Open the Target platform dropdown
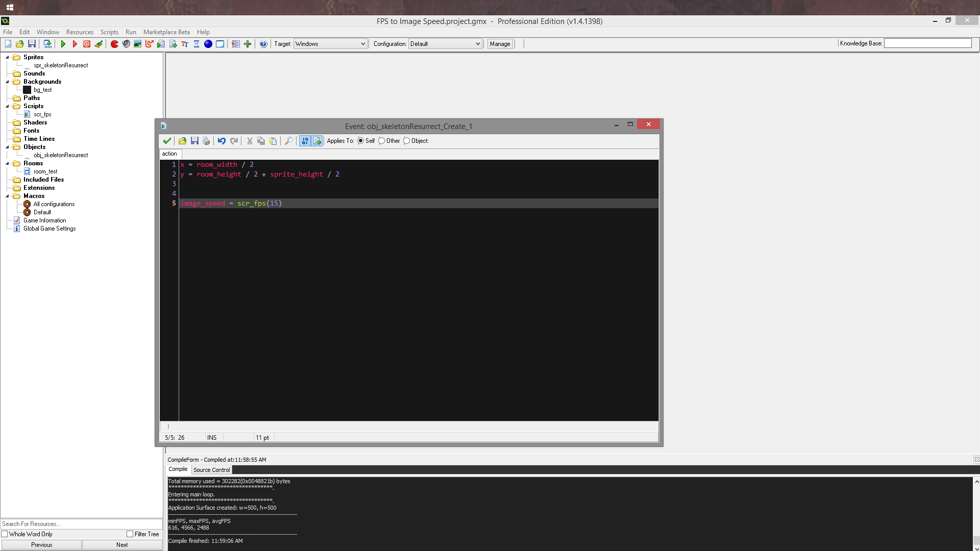Viewport: 980px width, 551px height. 362,43
